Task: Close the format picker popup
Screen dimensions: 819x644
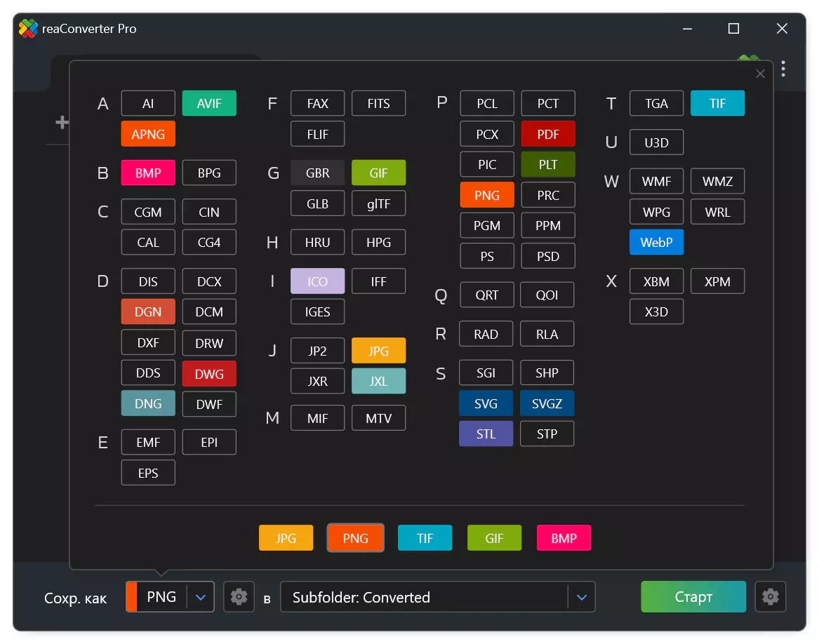Action: coord(760,74)
